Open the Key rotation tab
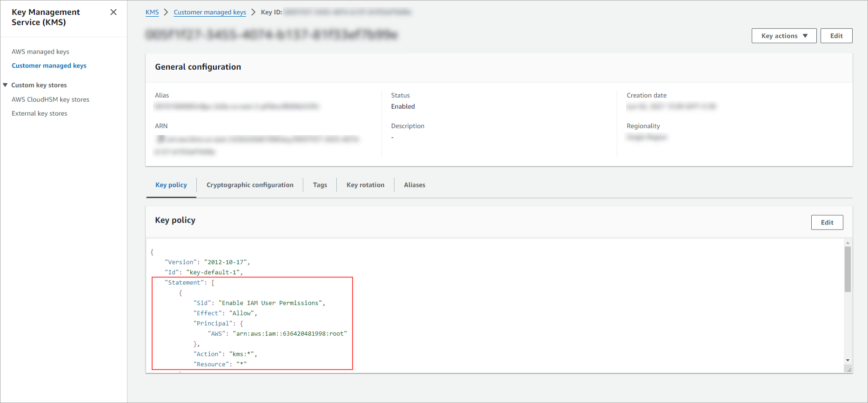This screenshot has height=403, width=868. click(365, 185)
